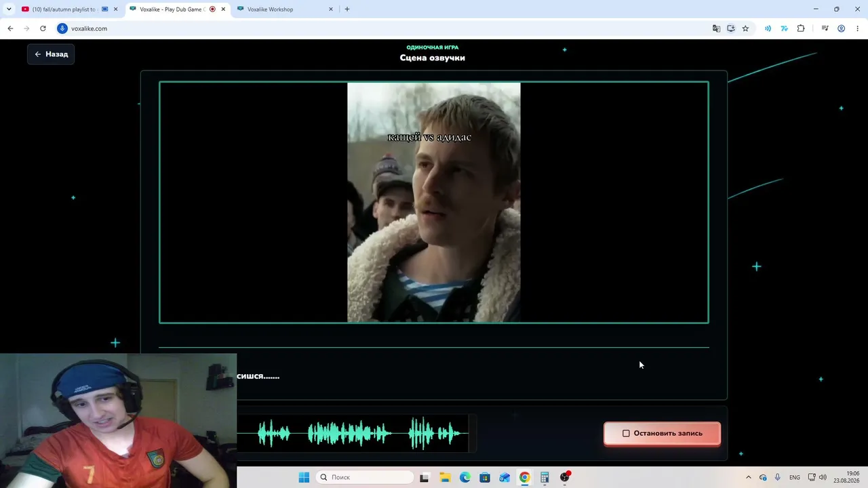
Task: Click the browser back arrow
Action: click(10, 28)
